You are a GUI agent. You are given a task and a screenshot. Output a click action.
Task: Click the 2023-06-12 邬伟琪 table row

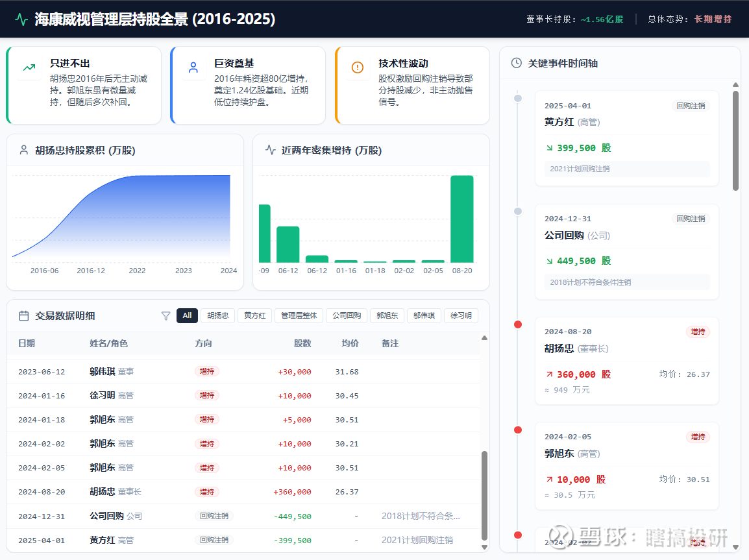tap(243, 371)
